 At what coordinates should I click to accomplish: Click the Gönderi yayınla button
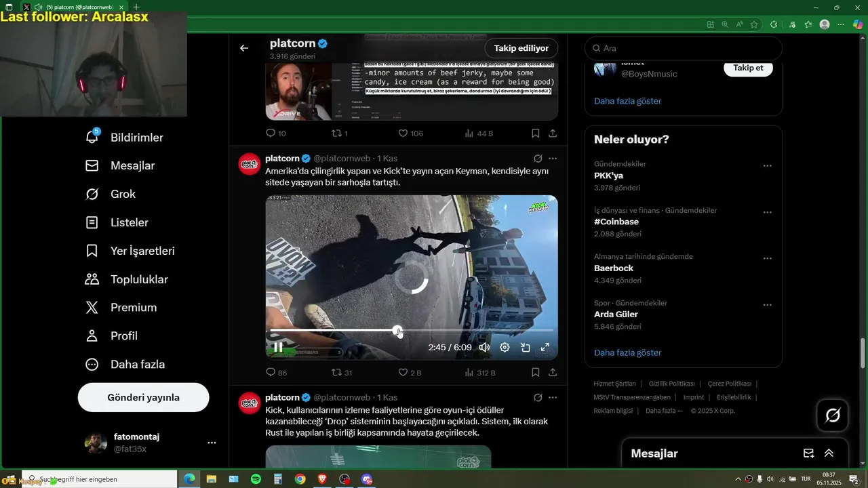click(x=144, y=397)
